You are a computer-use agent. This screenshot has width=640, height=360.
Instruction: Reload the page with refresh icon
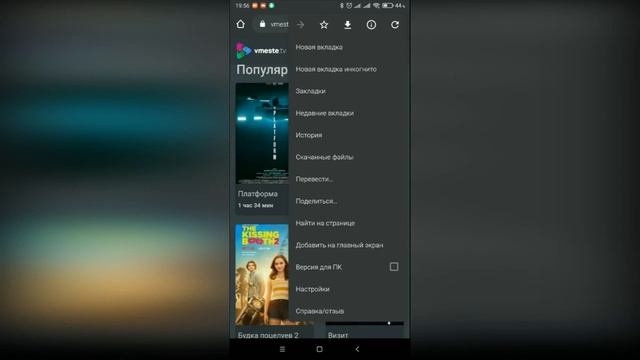coord(395,25)
